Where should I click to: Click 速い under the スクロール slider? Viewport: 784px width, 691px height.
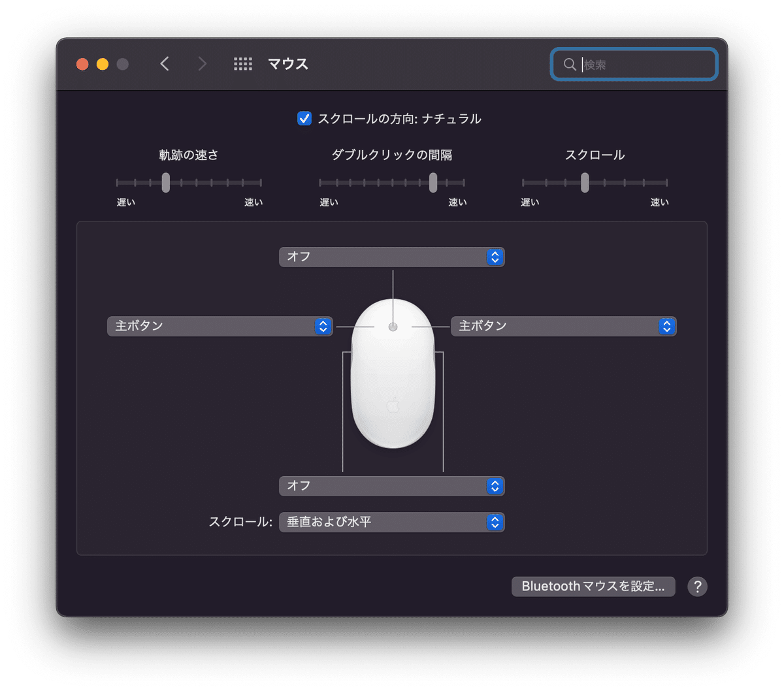[659, 202]
